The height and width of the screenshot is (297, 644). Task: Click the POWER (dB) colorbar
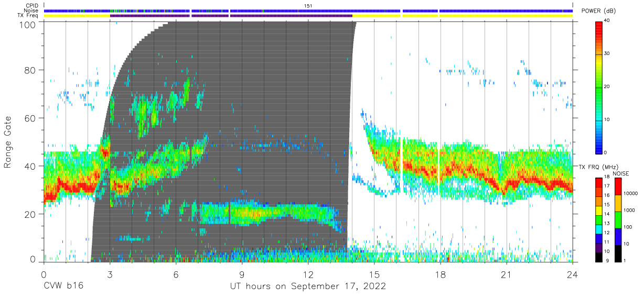pos(599,87)
